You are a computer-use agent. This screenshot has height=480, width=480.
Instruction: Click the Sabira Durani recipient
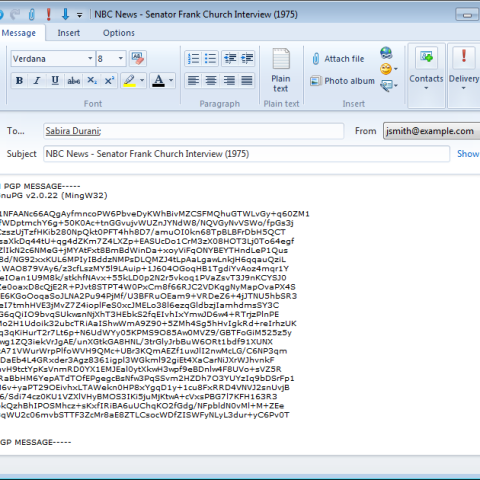click(73, 131)
